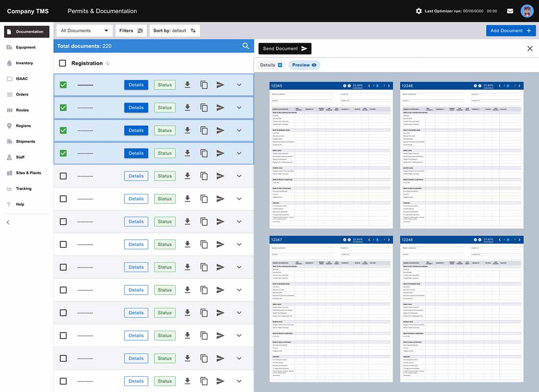This screenshot has height=392, width=539.
Task: Expand the third checked document row chevron
Action: (239, 131)
